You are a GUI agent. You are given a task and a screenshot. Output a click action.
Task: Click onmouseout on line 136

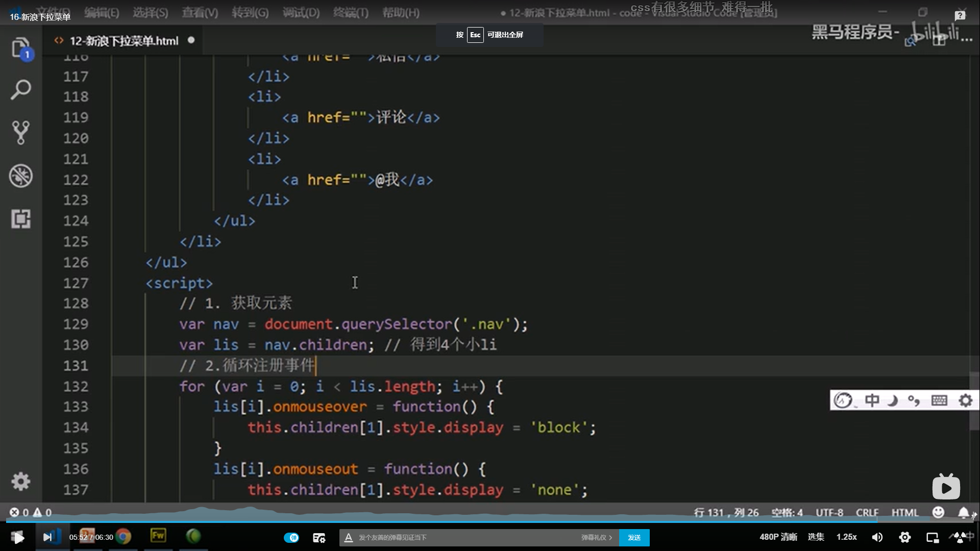click(315, 469)
